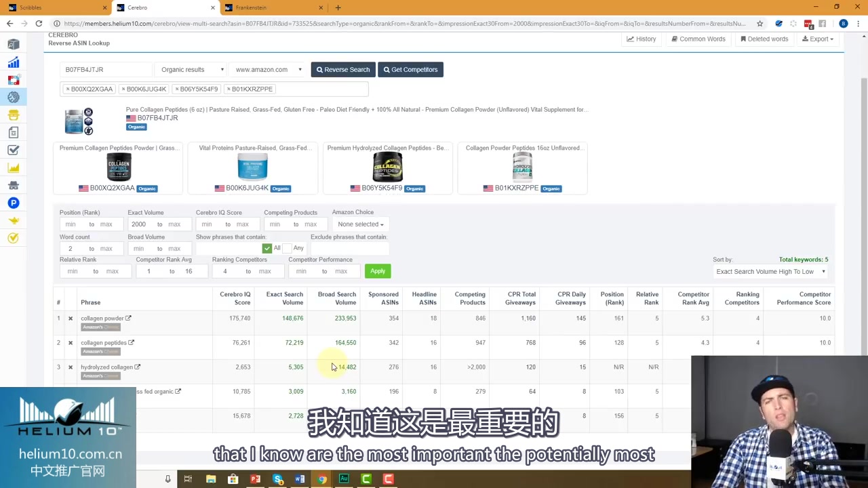Open the www.amazon.com marketplace dropdown
This screenshot has height=488, width=868.
tap(268, 69)
